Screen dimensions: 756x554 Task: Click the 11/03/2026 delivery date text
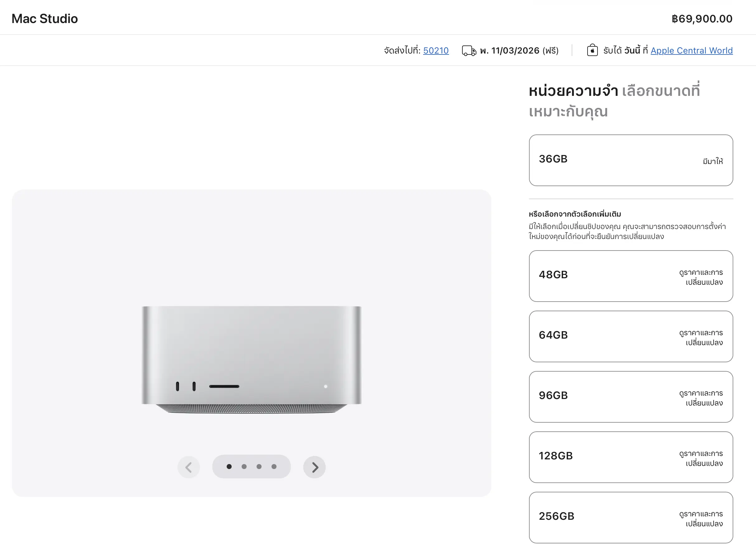coord(515,51)
